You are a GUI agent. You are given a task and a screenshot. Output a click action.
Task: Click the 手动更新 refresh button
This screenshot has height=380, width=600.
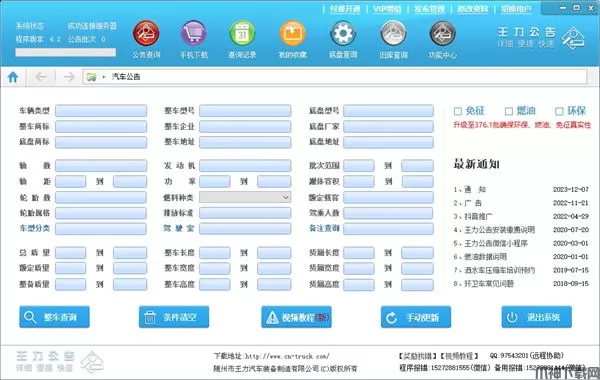[416, 317]
